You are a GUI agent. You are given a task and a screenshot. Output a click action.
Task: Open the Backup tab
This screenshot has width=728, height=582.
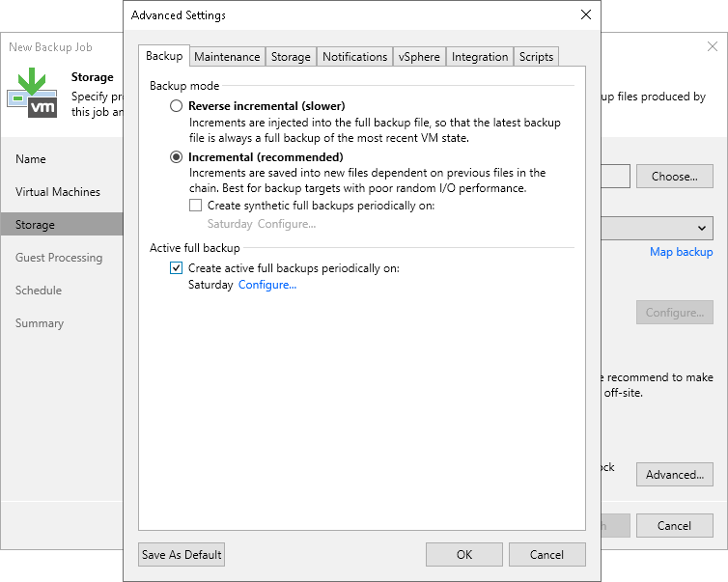pyautogui.click(x=164, y=56)
